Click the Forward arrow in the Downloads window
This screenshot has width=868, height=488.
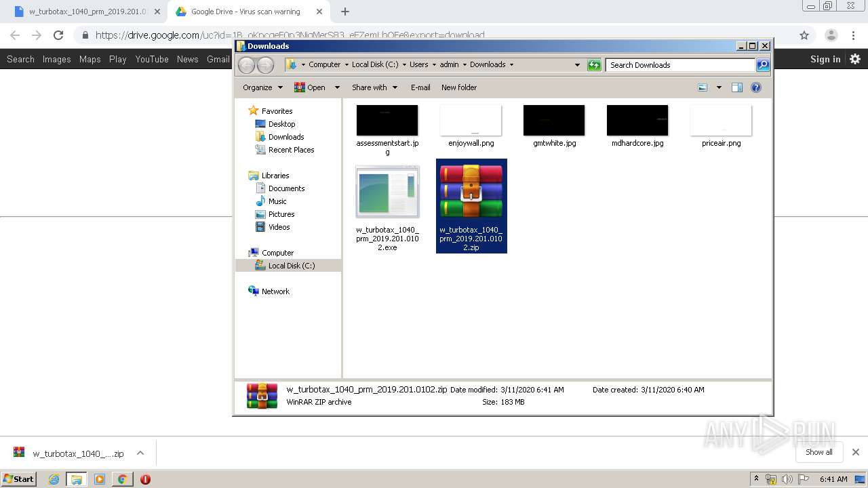coord(265,65)
